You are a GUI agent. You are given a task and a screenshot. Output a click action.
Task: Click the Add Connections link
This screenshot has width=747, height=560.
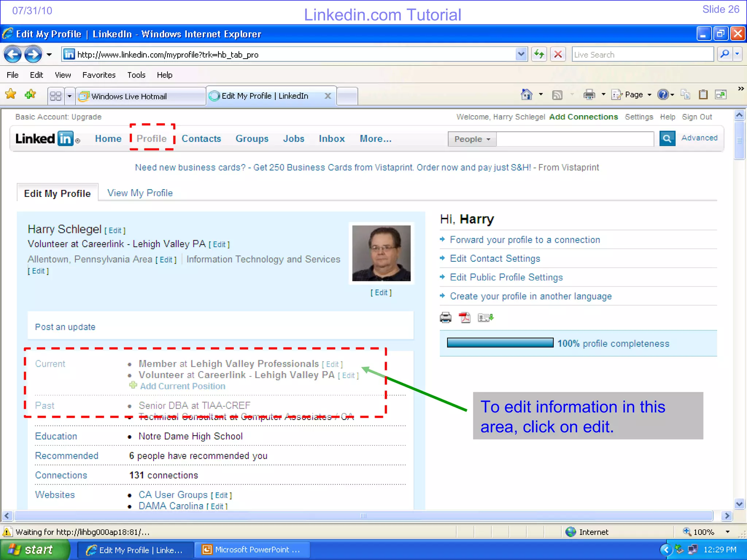584,117
